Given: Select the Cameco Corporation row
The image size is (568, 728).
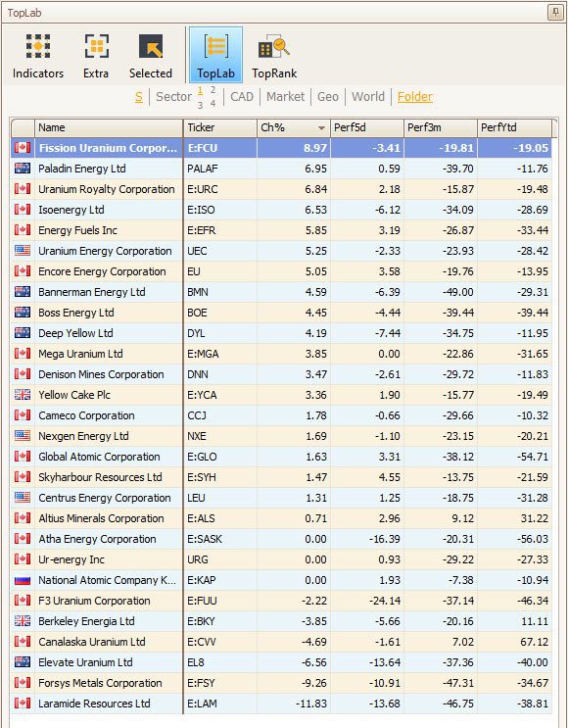Looking at the screenshot, I should tap(281, 415).
